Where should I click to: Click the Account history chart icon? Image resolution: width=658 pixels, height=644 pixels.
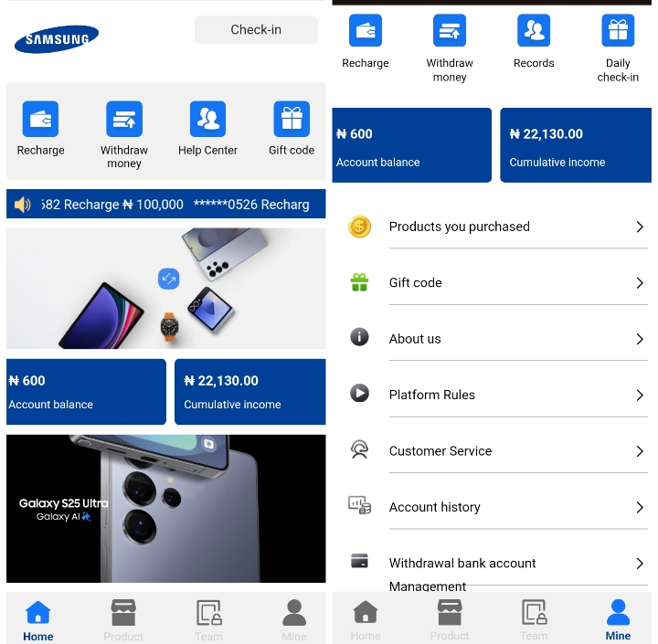(360, 505)
